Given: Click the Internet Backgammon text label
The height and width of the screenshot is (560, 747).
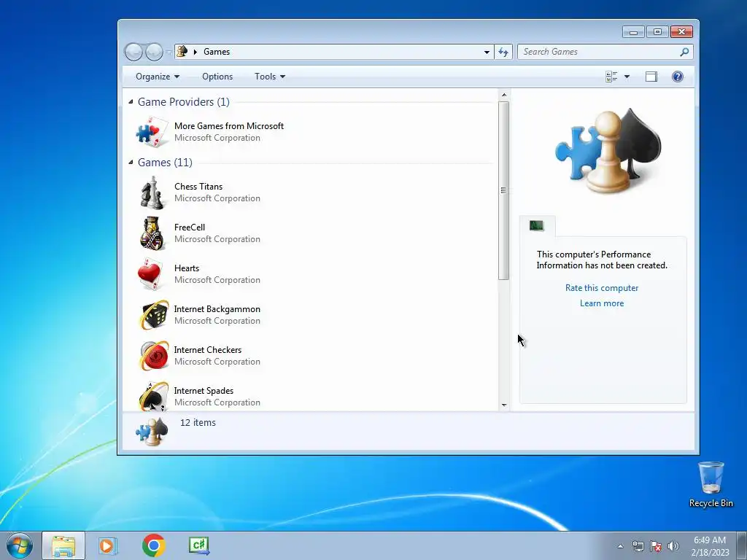Looking at the screenshot, I should [x=217, y=308].
